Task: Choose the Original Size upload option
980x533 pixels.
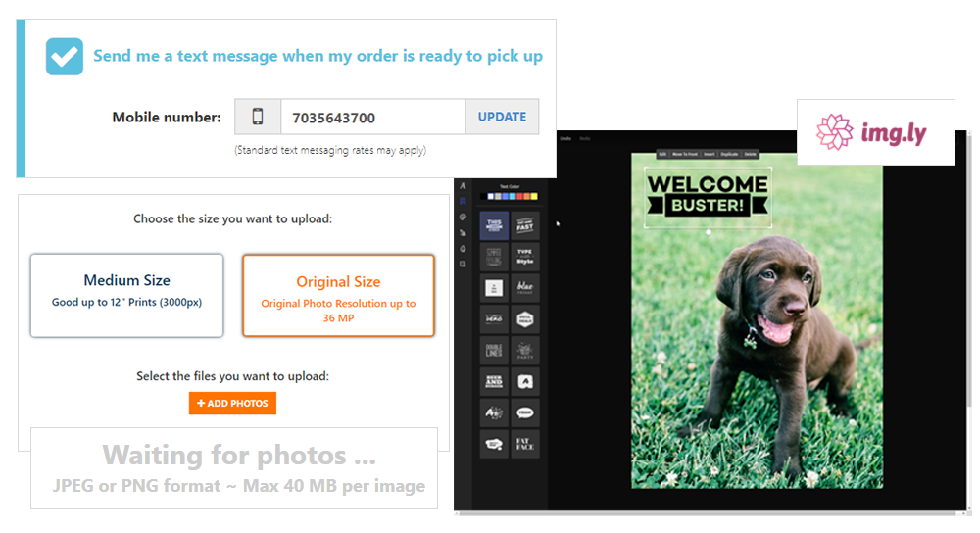Action: (x=338, y=295)
